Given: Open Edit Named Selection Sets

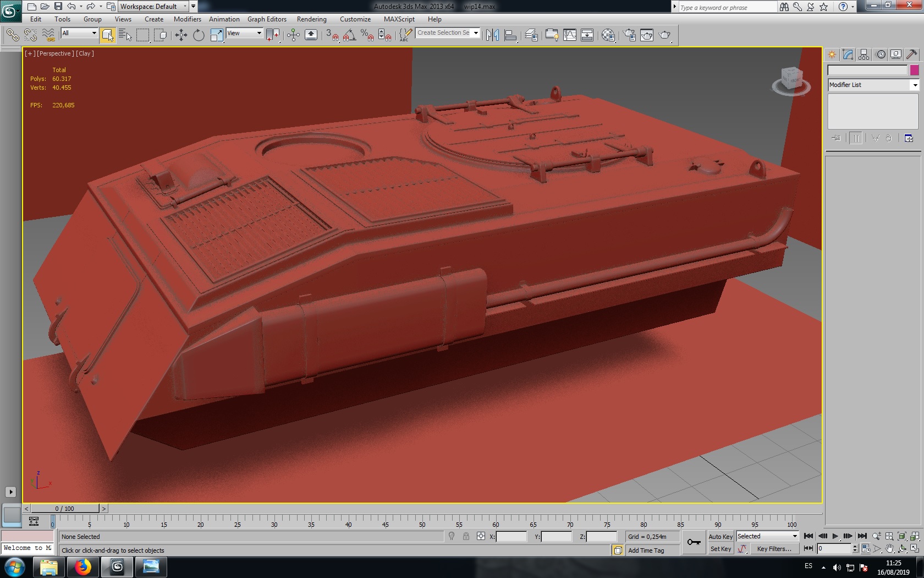Looking at the screenshot, I should 405,35.
